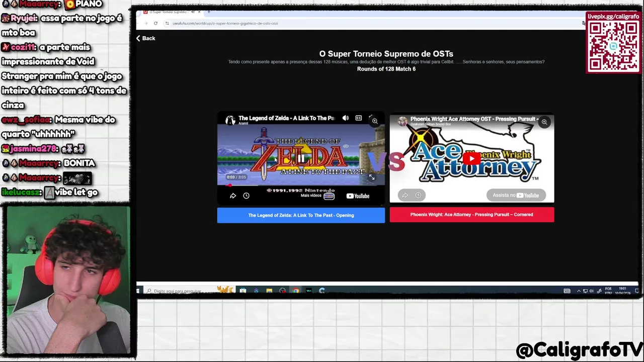The height and width of the screenshot is (362, 644).
Task: View site information icon in the address bar
Action: point(167,23)
